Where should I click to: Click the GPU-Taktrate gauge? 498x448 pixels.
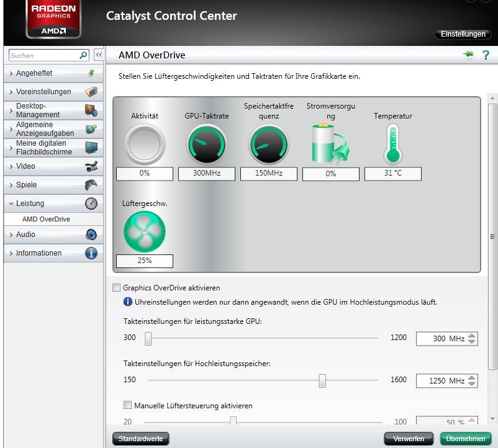pos(207,145)
